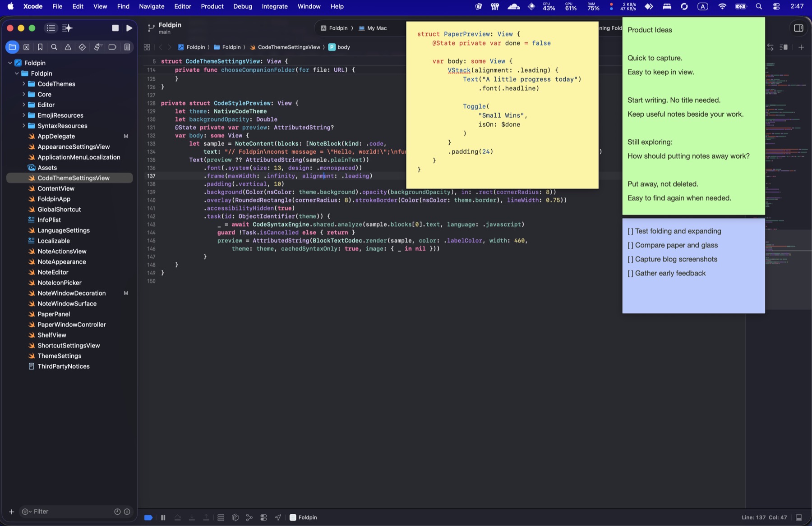Stop the running Foldpin scheme
Image resolution: width=812 pixels, height=526 pixels.
pos(115,28)
